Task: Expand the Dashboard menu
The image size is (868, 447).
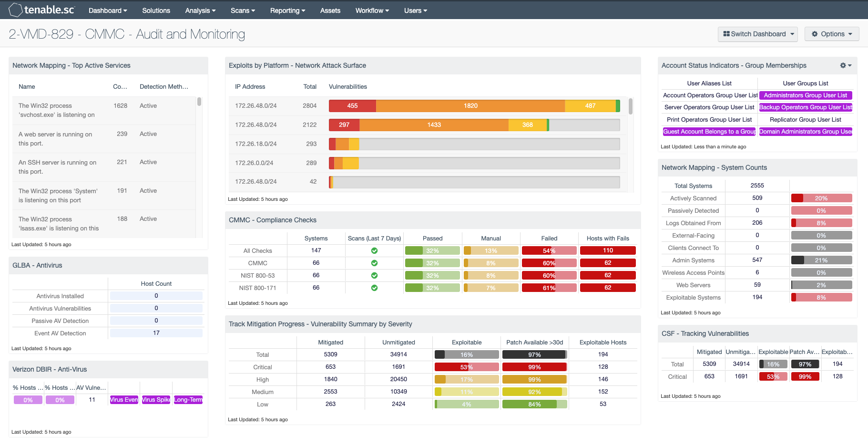Action: tap(108, 10)
